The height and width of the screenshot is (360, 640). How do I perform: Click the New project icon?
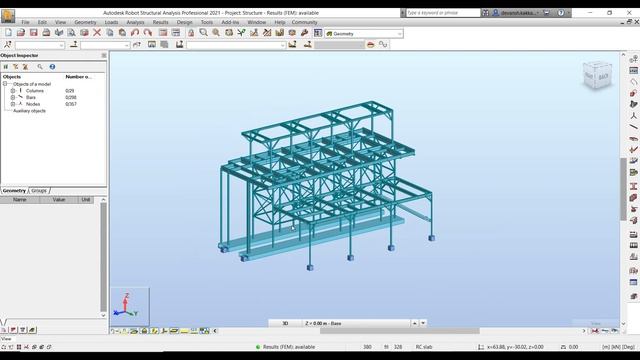click(8, 33)
